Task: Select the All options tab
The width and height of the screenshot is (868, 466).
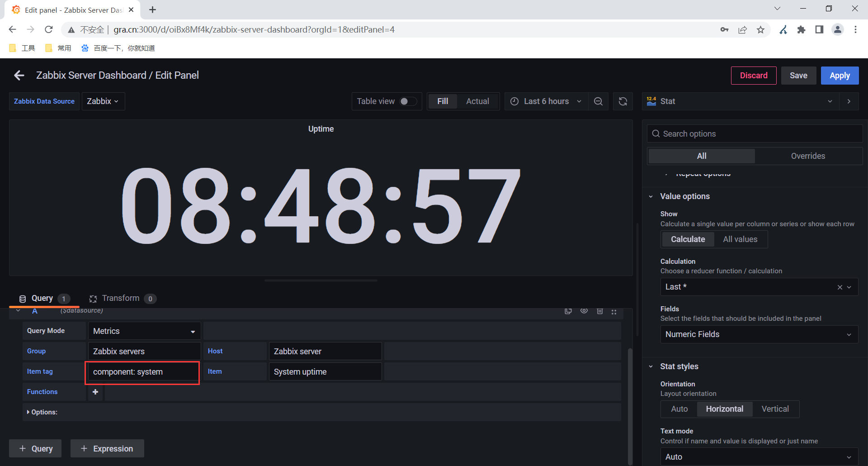Action: [x=702, y=156]
